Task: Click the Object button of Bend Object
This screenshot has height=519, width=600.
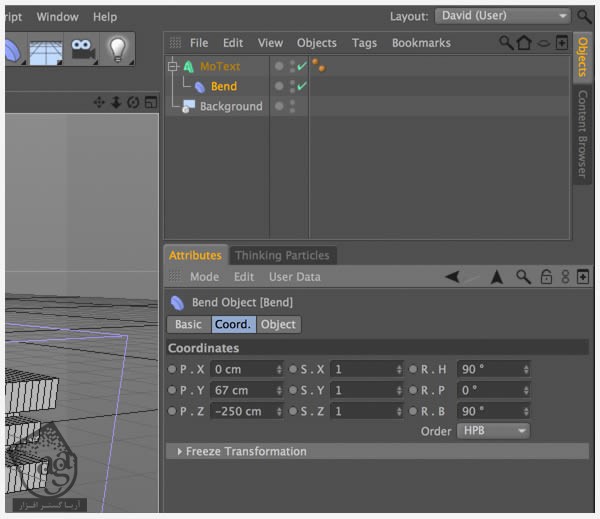Action: [278, 324]
